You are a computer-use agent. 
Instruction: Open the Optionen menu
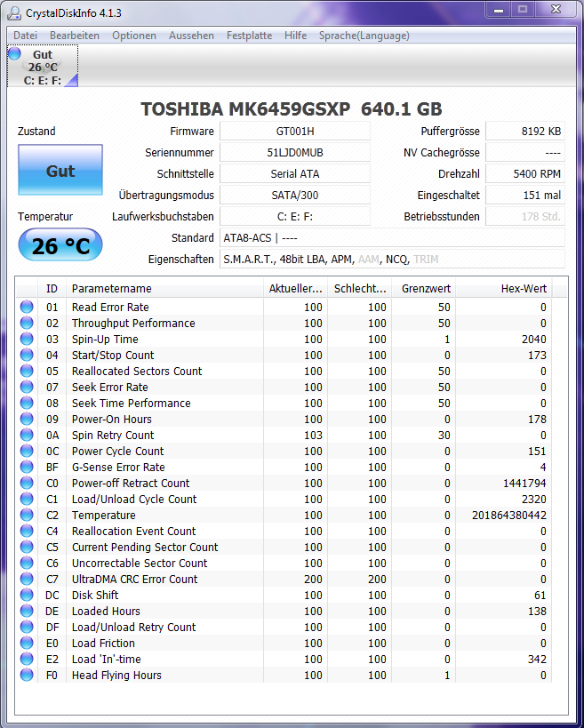point(134,36)
